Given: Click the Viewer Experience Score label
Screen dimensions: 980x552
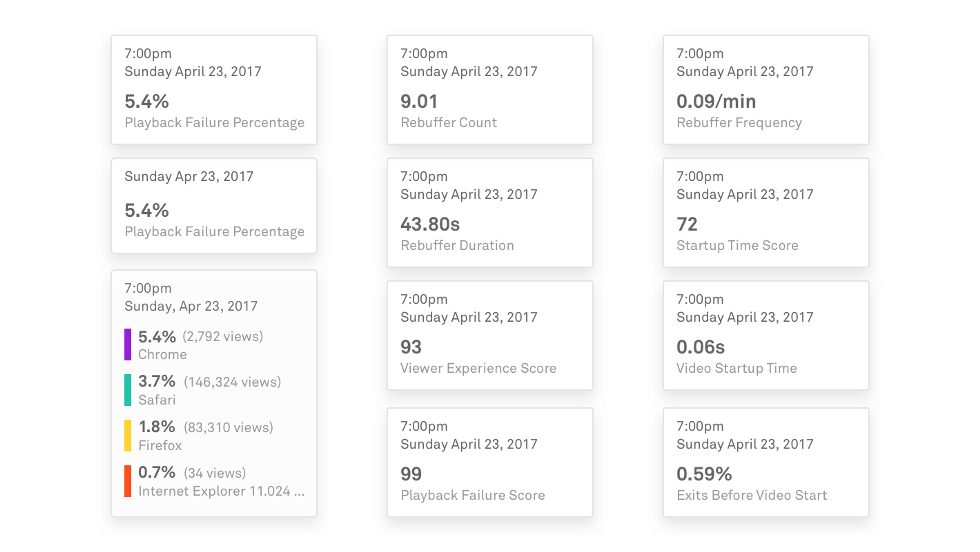Looking at the screenshot, I should pyautogui.click(x=478, y=368).
